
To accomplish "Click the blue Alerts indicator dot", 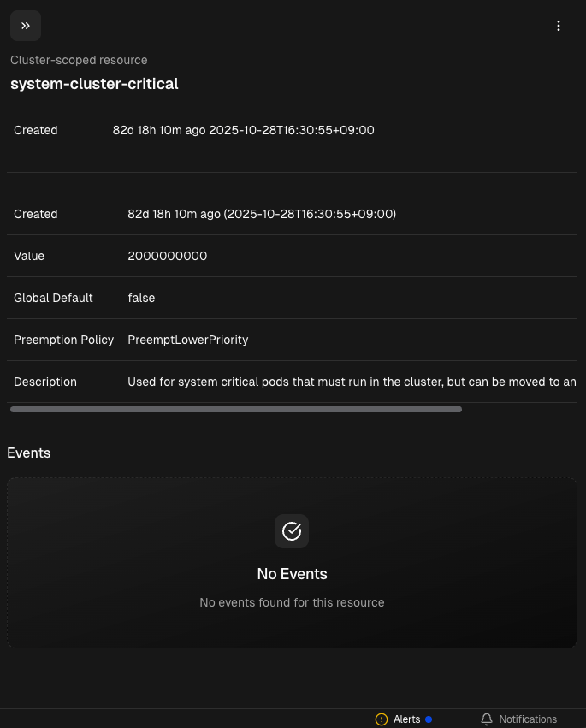I will click(x=429, y=719).
